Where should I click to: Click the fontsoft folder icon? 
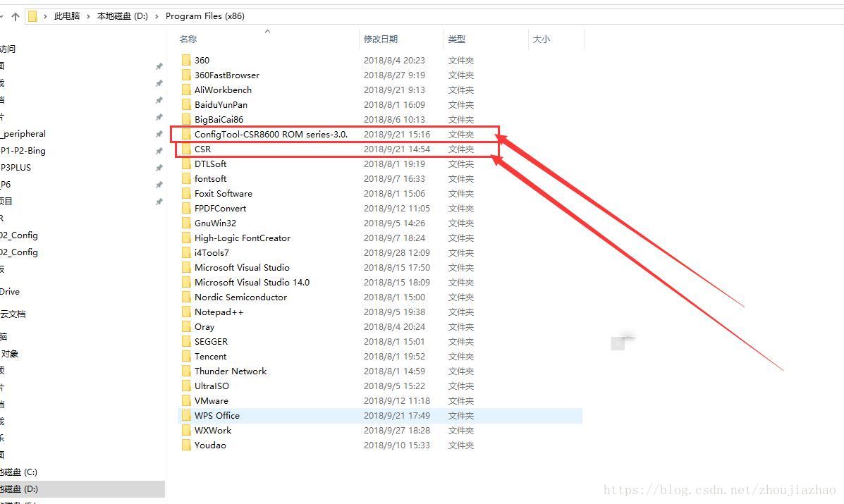pos(186,178)
